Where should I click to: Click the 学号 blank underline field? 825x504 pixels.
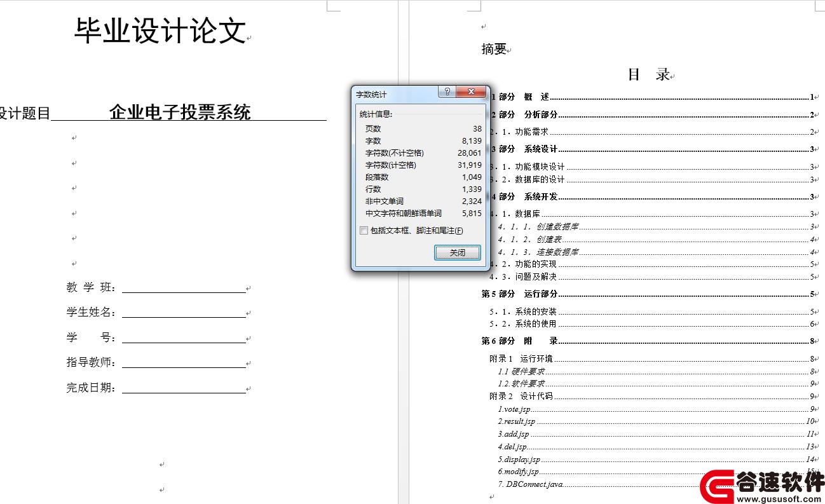click(x=184, y=337)
